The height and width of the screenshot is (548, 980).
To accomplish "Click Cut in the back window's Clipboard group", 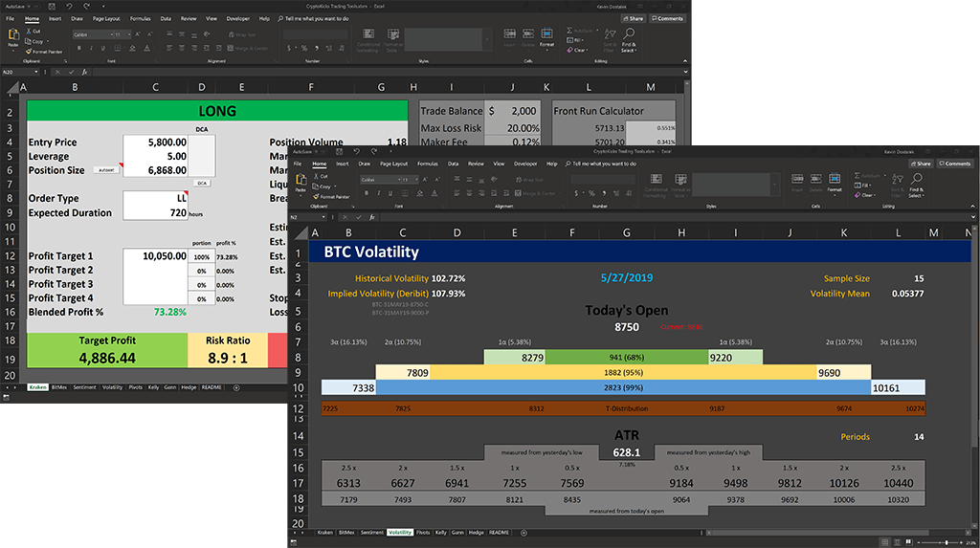I will pyautogui.click(x=33, y=31).
